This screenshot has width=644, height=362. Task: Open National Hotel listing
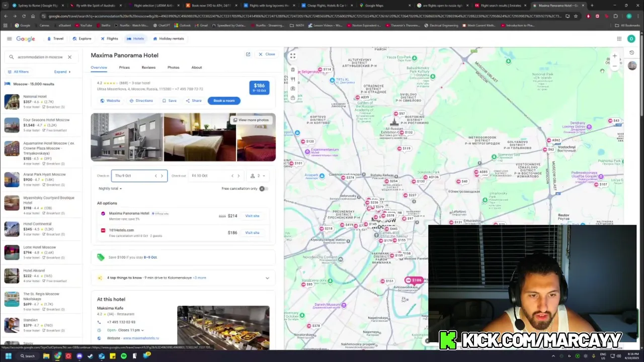click(x=42, y=102)
